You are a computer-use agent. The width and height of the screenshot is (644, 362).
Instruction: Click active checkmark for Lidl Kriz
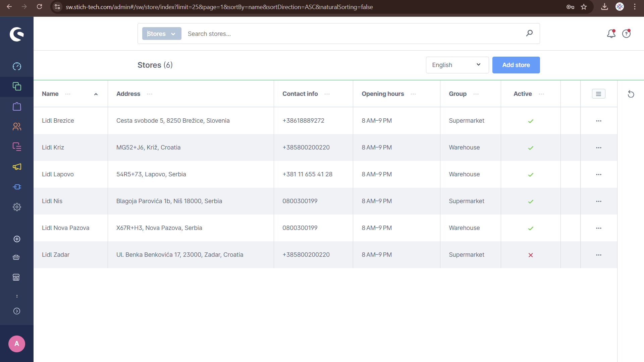[x=531, y=148]
